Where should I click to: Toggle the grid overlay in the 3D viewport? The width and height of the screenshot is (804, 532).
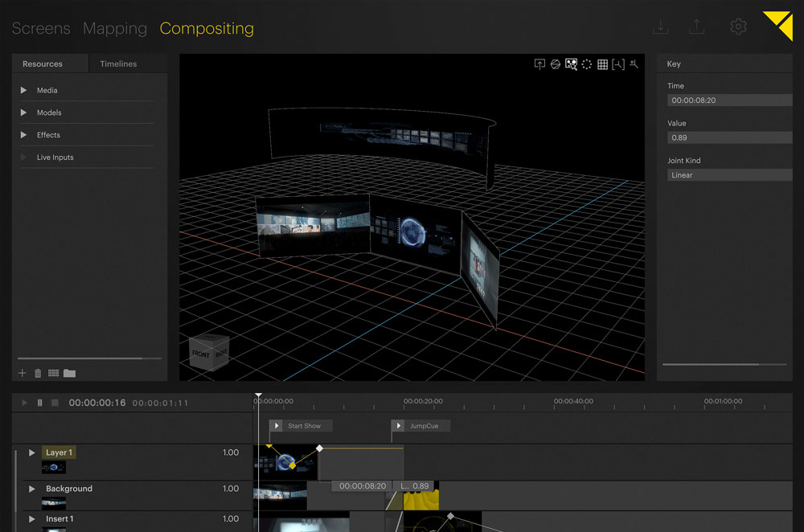pos(602,64)
